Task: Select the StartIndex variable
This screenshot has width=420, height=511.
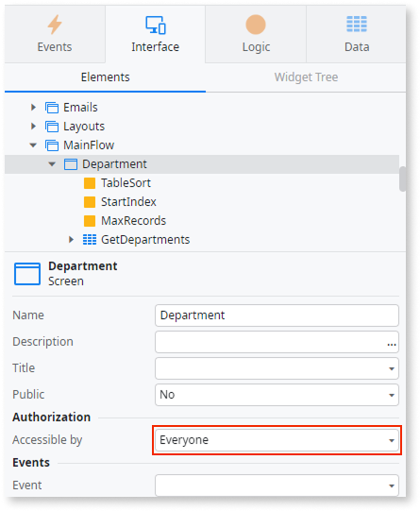Action: point(128,202)
